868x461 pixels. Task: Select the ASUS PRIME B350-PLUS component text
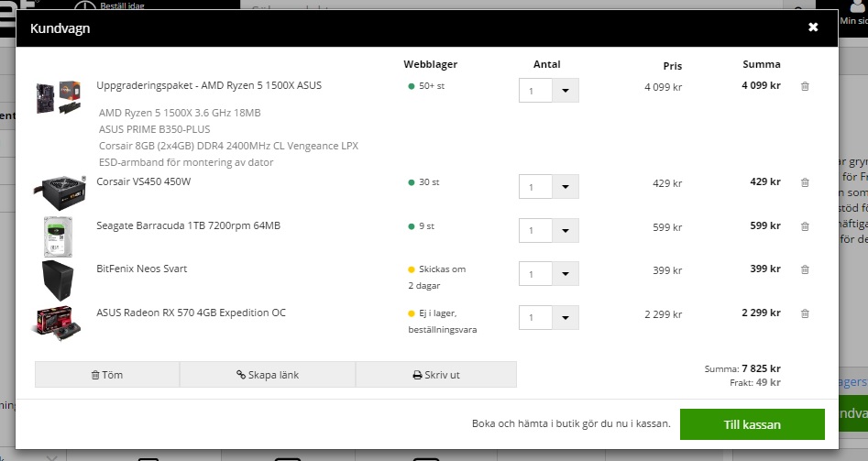(x=155, y=129)
